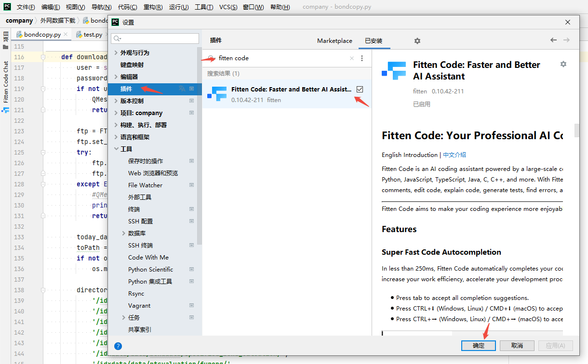Click the Fitten Code icon in left tool strip
This screenshot has height=364, width=588.
coord(6,110)
